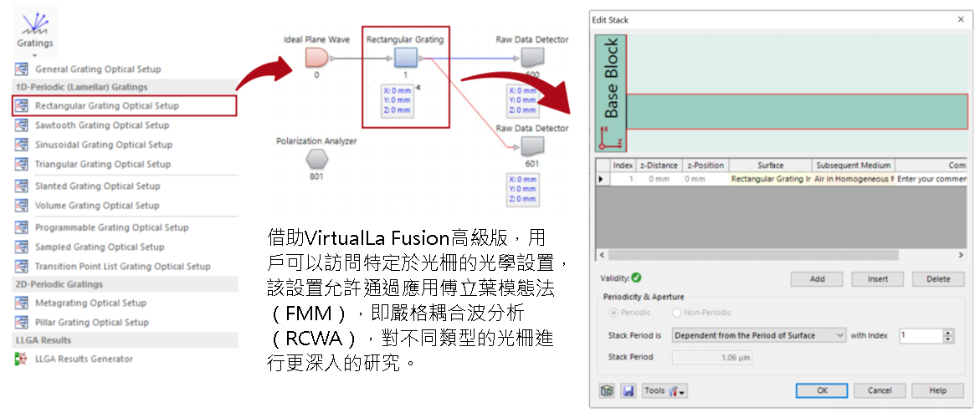Select Raw Data Detector node 601
Screen dimensions: 980x413
click(532, 147)
